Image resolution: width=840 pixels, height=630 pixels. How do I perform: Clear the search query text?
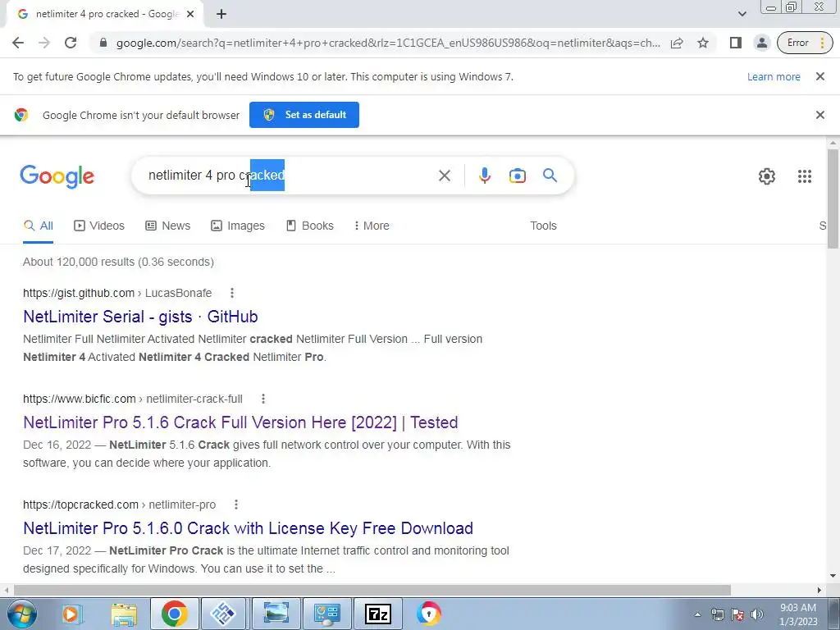444,176
